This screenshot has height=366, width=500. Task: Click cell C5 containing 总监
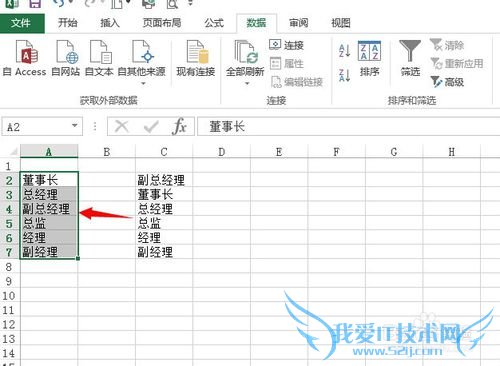pyautogui.click(x=164, y=223)
